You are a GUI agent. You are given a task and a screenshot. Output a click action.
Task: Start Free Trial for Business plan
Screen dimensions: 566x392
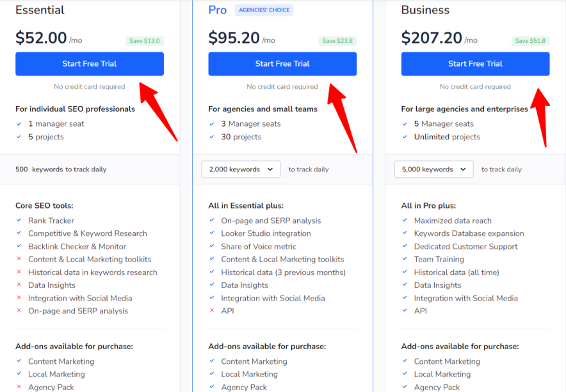click(475, 64)
